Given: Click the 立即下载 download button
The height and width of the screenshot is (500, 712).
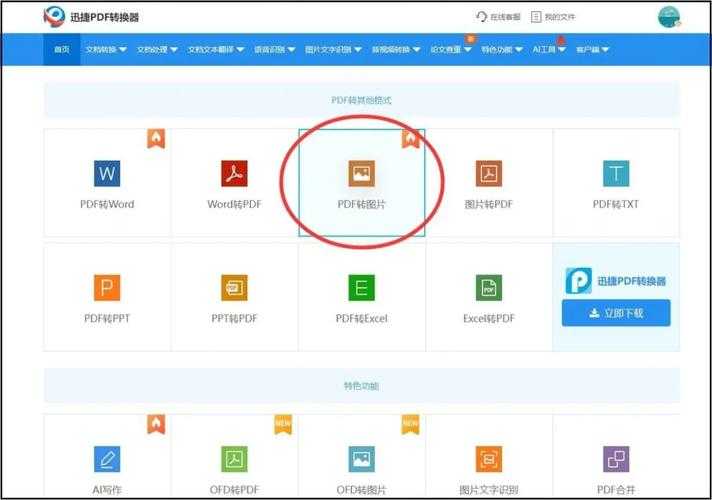Looking at the screenshot, I should (616, 313).
